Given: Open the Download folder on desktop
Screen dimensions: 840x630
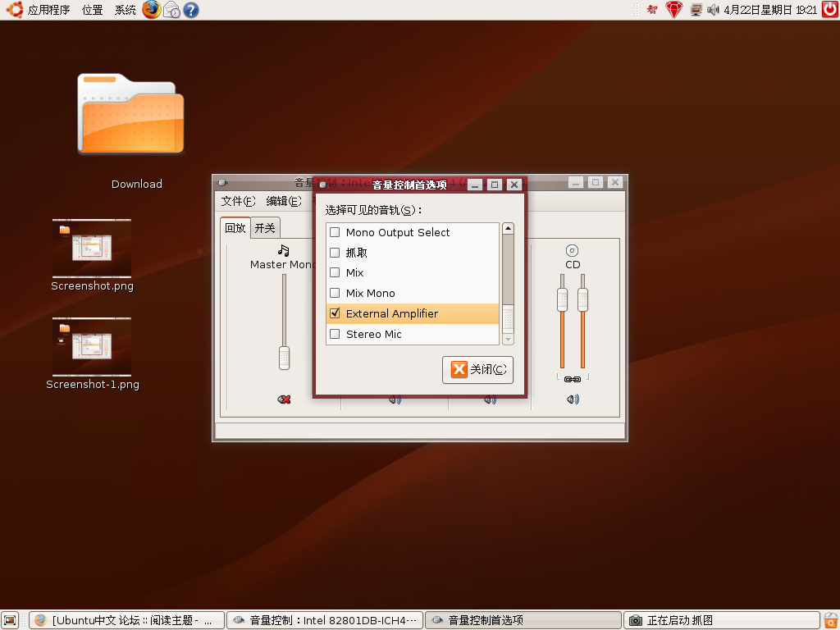Looking at the screenshot, I should point(130,114).
